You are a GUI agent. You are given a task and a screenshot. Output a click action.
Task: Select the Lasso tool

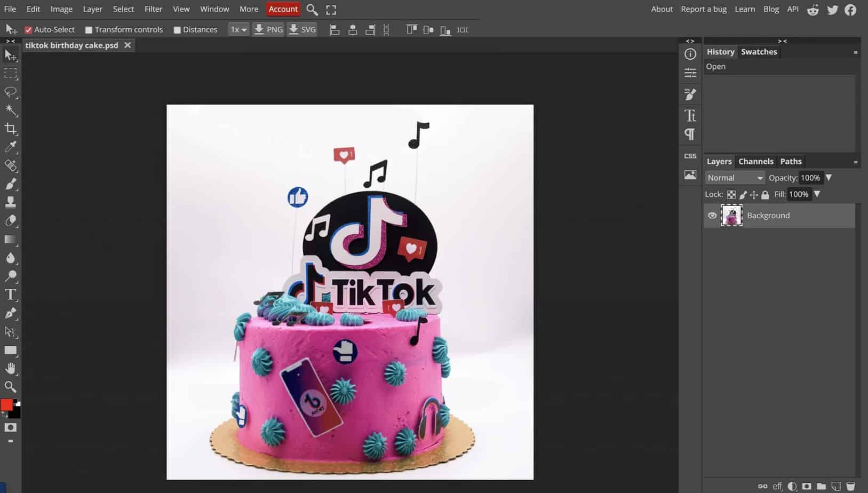[10, 92]
